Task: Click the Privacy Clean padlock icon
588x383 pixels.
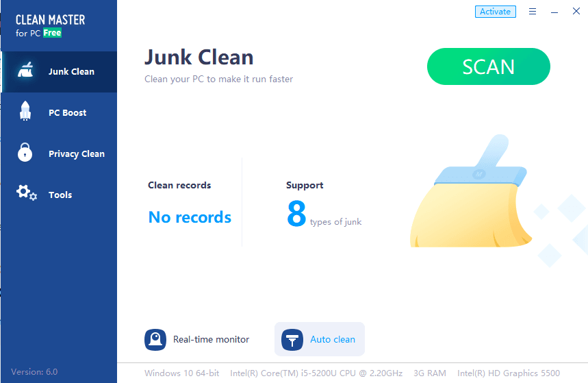Action: pyautogui.click(x=25, y=153)
